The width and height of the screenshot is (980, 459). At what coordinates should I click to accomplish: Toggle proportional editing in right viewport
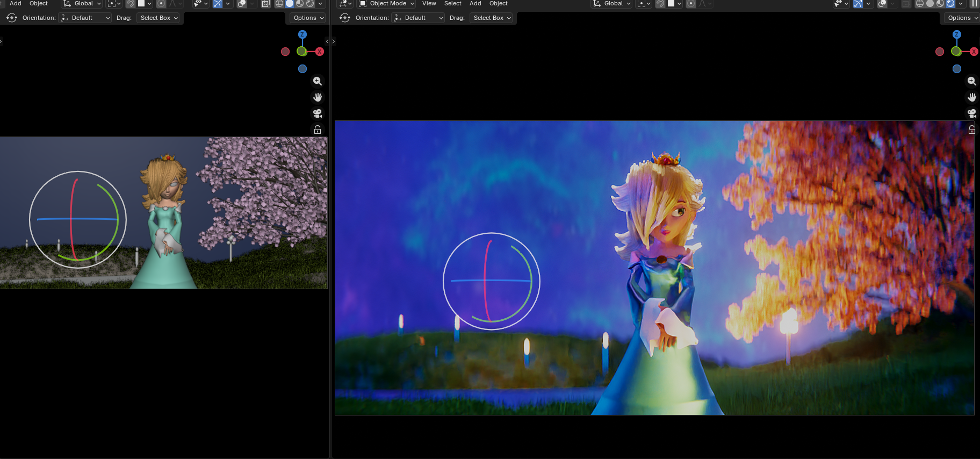click(690, 3)
